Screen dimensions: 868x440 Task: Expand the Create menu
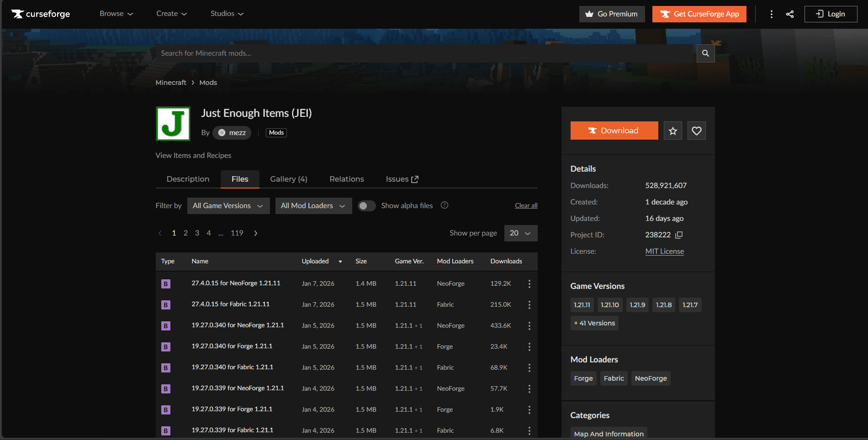pyautogui.click(x=172, y=14)
